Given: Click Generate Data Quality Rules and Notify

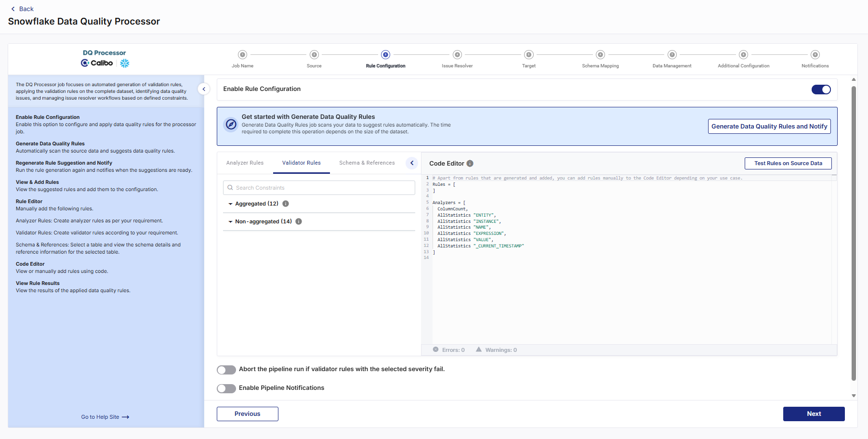Looking at the screenshot, I should point(769,126).
